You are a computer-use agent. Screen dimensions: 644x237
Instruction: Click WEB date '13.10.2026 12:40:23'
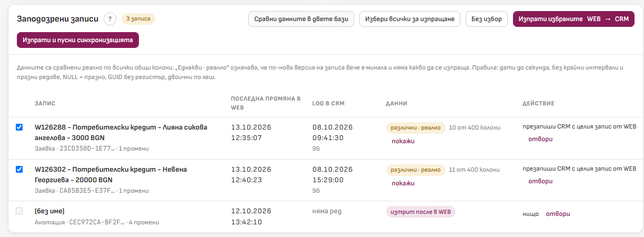click(x=251, y=175)
